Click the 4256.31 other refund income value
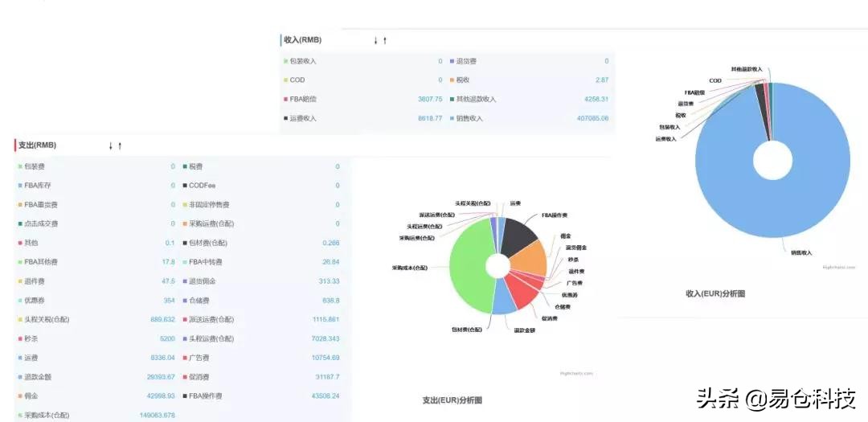 [x=596, y=100]
